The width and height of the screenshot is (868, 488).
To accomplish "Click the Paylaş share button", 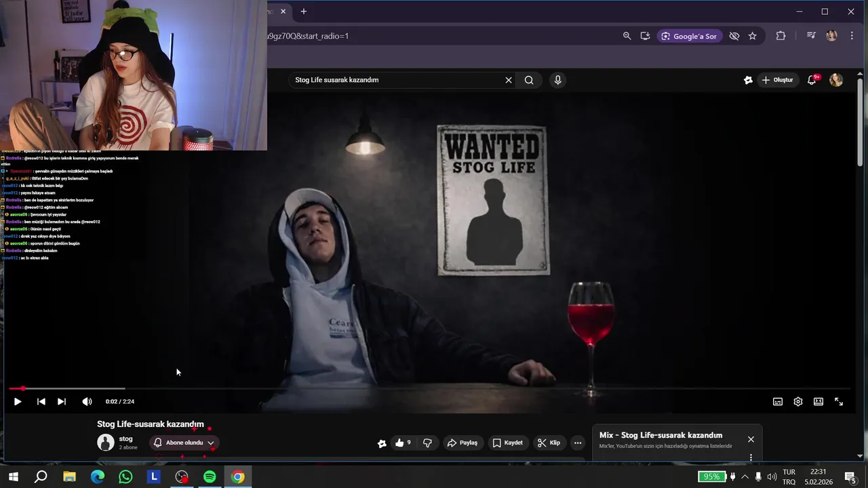I will pos(462,443).
